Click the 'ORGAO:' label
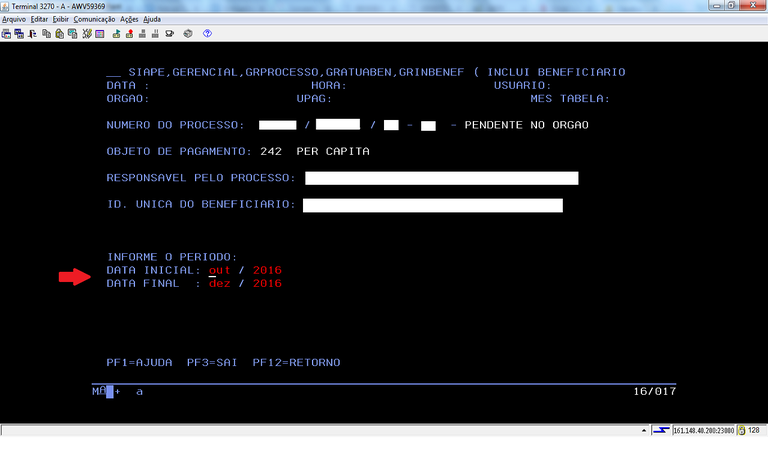Image resolution: width=768 pixels, height=456 pixels. (x=128, y=98)
